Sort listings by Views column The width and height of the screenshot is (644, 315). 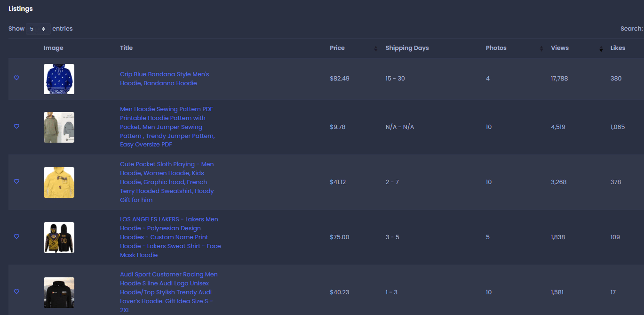tap(560, 48)
